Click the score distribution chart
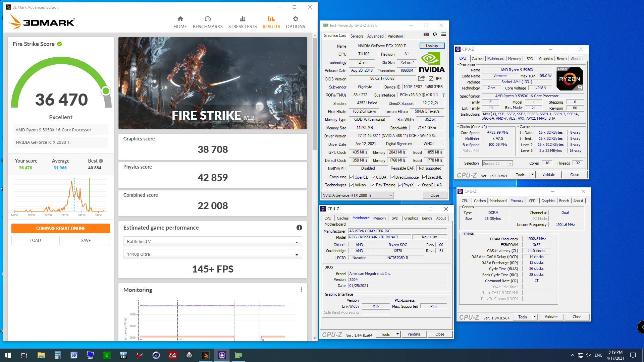The height and width of the screenshot is (362, 644). [60, 197]
